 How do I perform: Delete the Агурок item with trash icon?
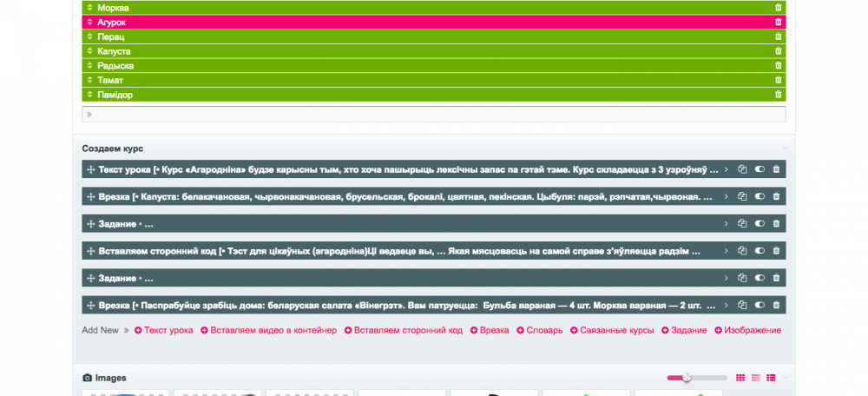click(x=778, y=22)
